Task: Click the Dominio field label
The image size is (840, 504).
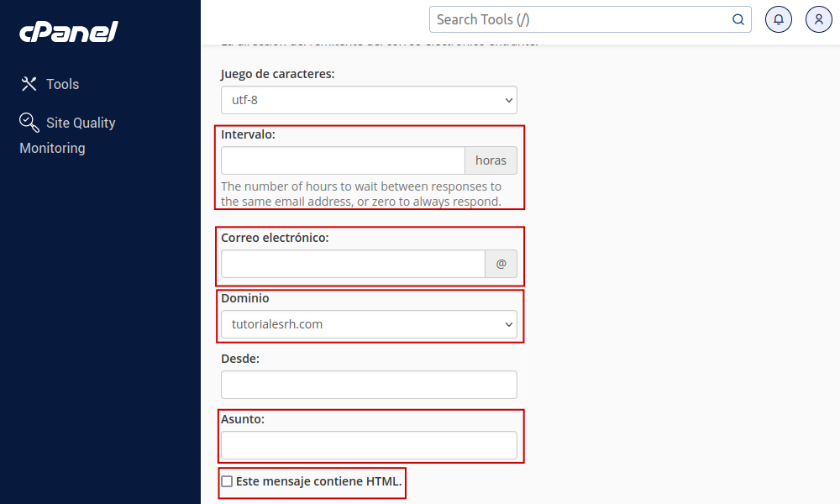Action: click(x=245, y=298)
